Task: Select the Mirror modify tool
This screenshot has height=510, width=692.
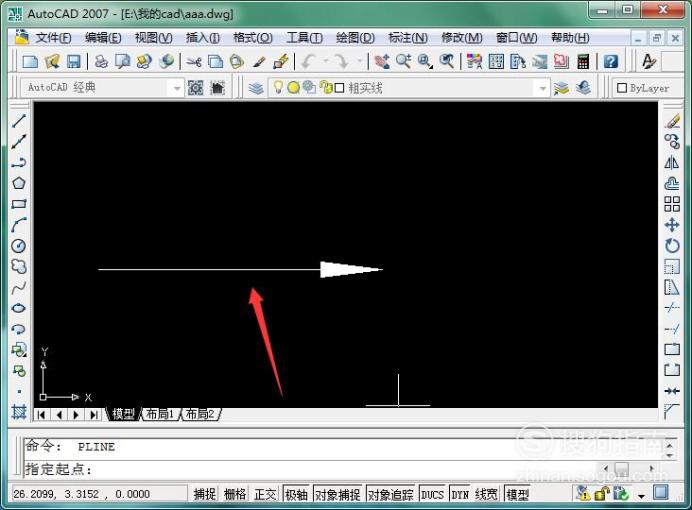Action: pyautogui.click(x=672, y=162)
